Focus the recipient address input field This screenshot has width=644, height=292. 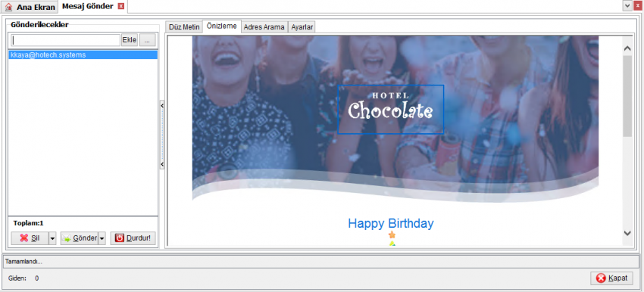tap(65, 40)
